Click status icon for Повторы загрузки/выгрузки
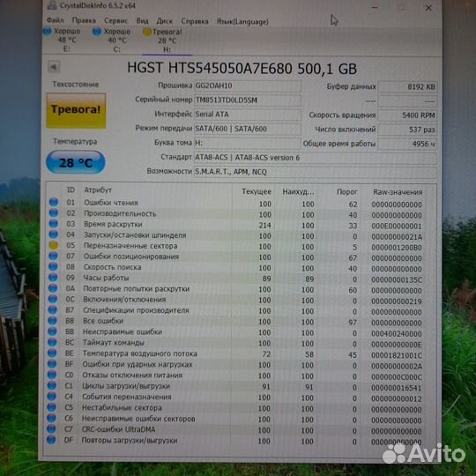Image resolution: width=476 pixels, height=476 pixels. [51, 440]
